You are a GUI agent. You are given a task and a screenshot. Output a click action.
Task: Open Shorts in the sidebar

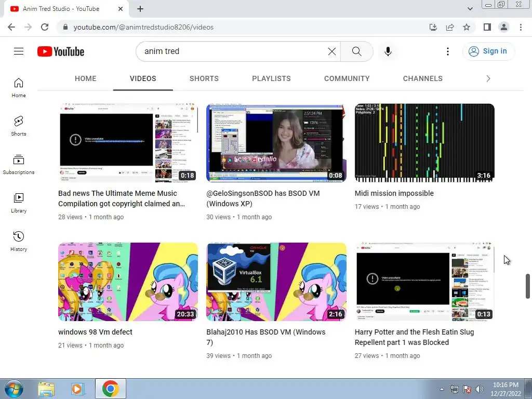click(19, 126)
